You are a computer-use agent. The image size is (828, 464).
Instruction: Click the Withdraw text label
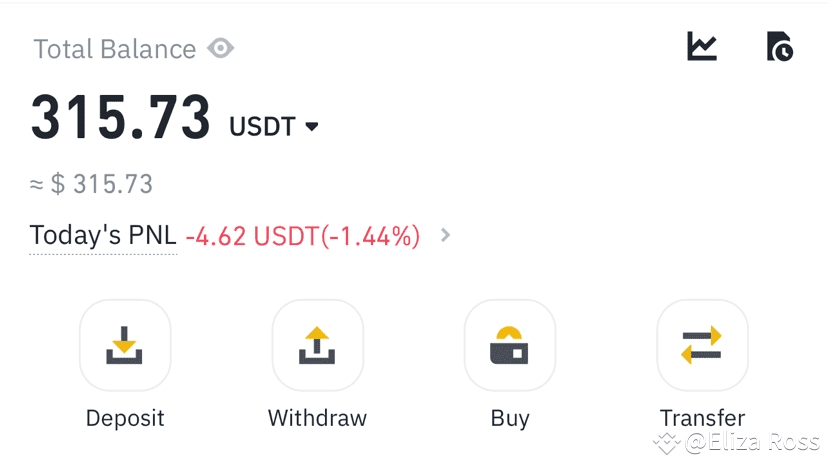[x=317, y=418]
